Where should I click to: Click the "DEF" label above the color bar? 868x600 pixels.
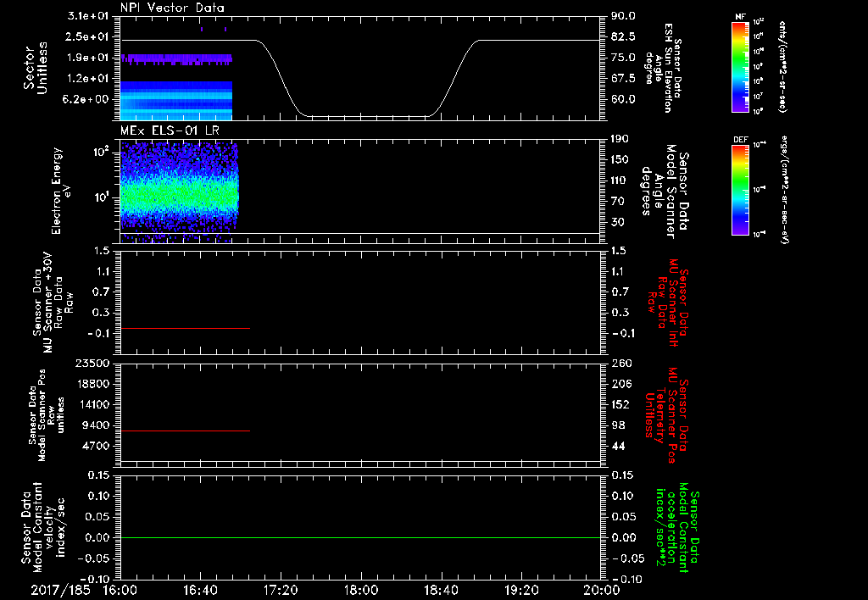(740, 140)
